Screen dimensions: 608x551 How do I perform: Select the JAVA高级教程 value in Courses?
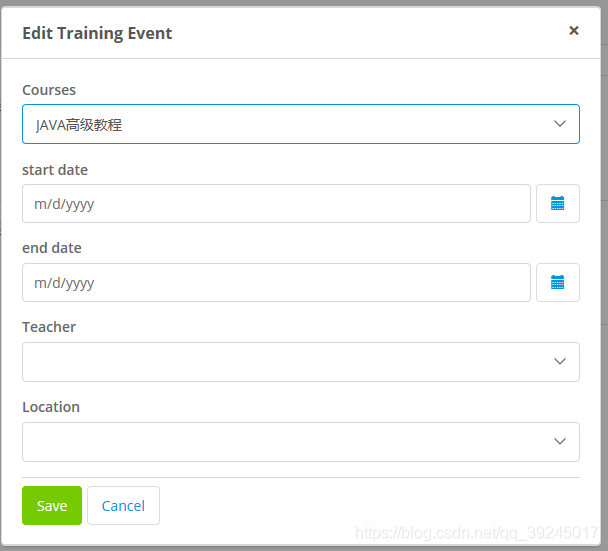pyautogui.click(x=79, y=125)
